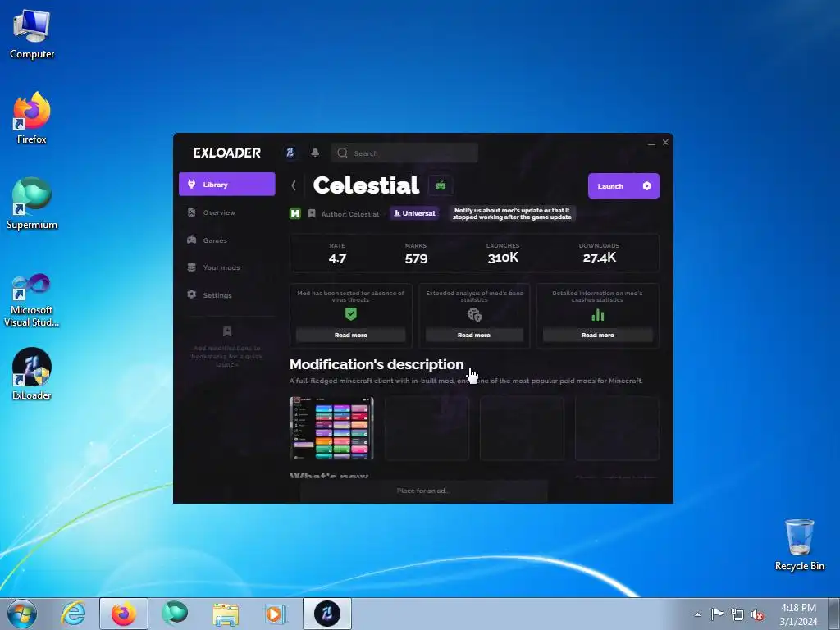Viewport: 840px width, 630px height.
Task: Click the LAUNCHES 310K statistic
Action: (x=503, y=253)
